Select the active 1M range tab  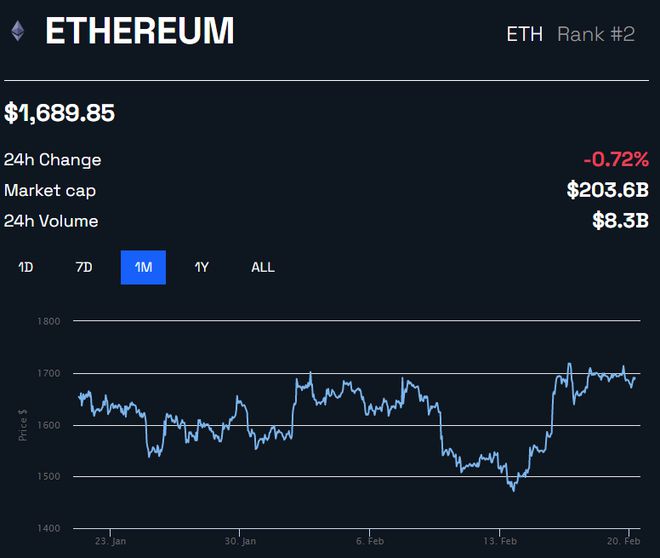[x=143, y=267]
